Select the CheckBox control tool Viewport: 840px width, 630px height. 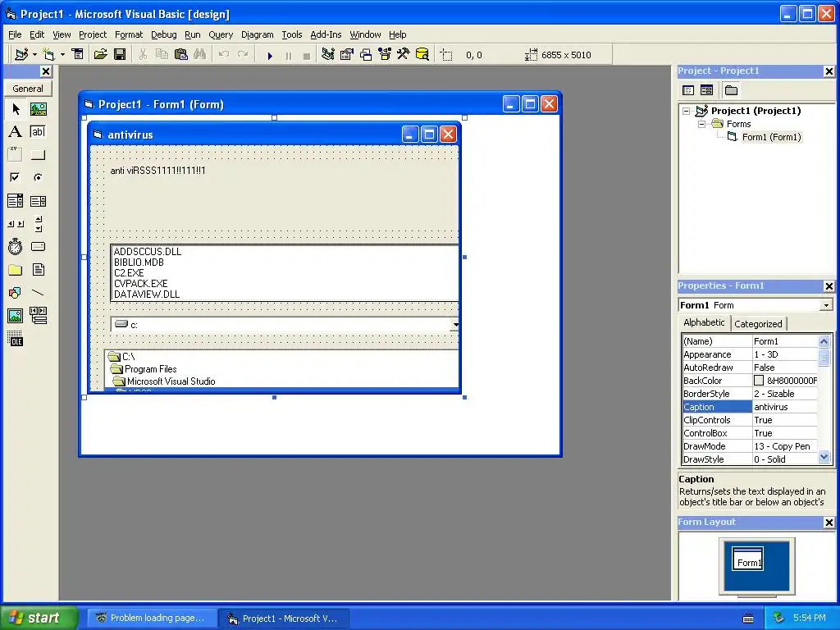(16, 177)
